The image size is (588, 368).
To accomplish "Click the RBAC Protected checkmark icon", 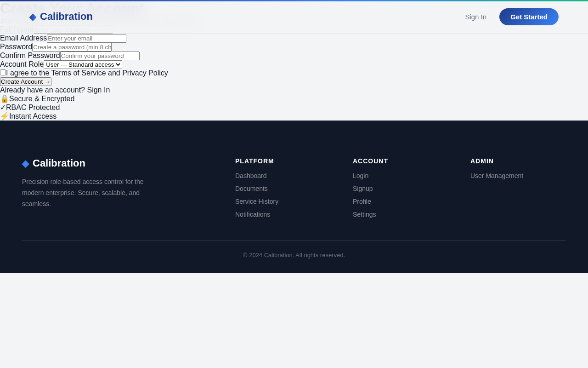I will click(3, 107).
